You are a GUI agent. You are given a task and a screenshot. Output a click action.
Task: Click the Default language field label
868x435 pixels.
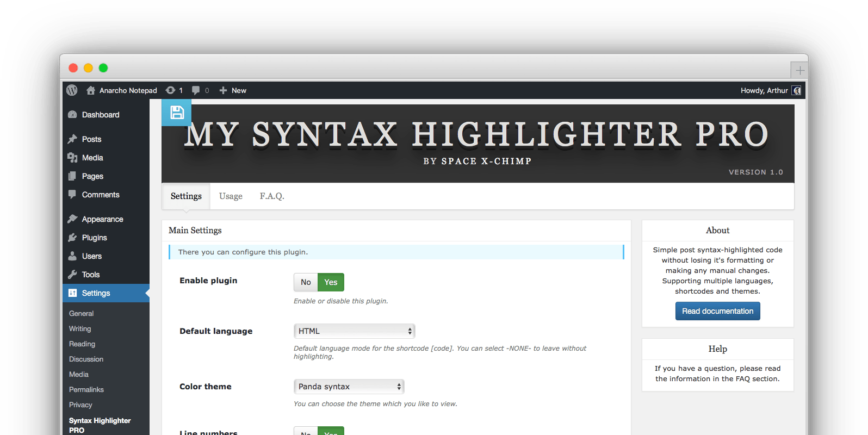point(216,331)
